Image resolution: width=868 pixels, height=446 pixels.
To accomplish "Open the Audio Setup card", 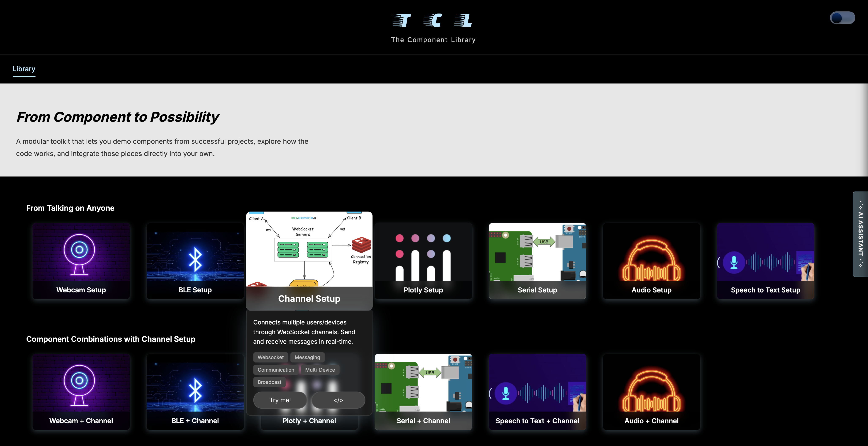I will pyautogui.click(x=651, y=261).
